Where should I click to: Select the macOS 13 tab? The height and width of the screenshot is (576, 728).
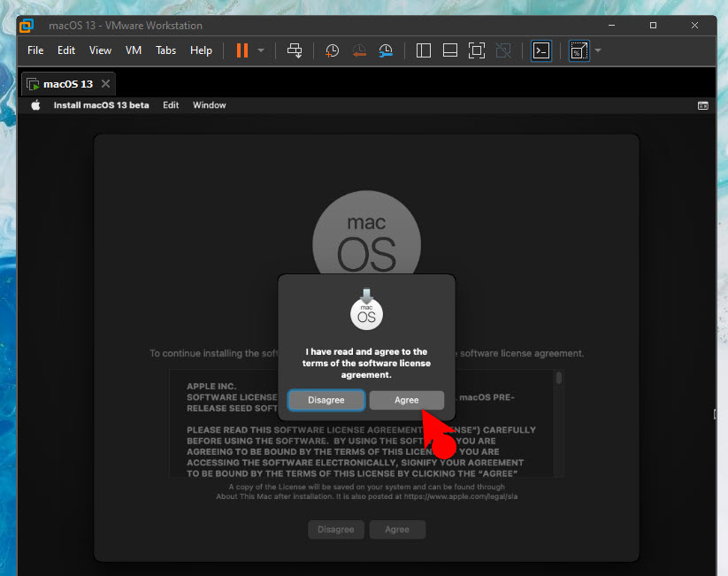pyautogui.click(x=68, y=84)
